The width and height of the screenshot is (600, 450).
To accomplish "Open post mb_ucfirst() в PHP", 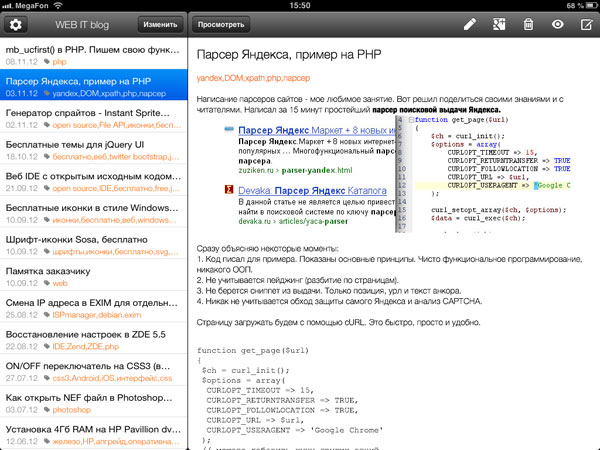I will point(94,54).
